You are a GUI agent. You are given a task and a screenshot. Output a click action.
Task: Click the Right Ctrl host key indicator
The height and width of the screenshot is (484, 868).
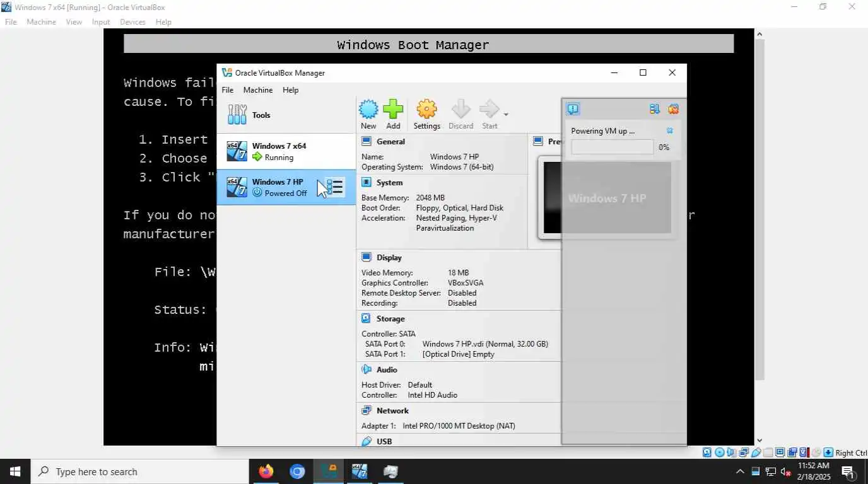(851, 452)
